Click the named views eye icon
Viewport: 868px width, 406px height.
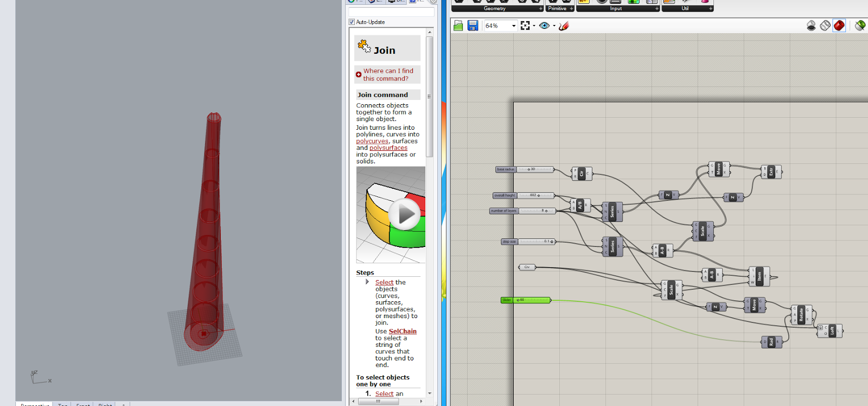[x=544, y=26]
